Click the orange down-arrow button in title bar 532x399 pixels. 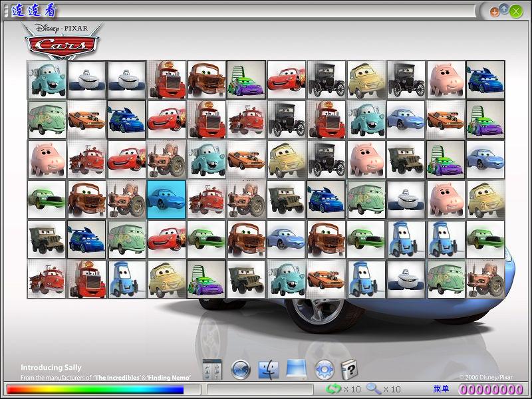pyautogui.click(x=494, y=12)
